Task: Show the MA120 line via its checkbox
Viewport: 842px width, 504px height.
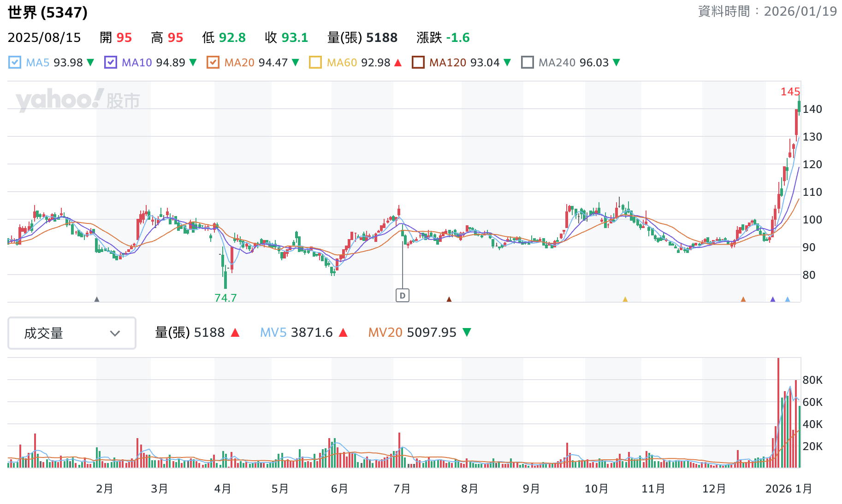Action: click(x=418, y=62)
